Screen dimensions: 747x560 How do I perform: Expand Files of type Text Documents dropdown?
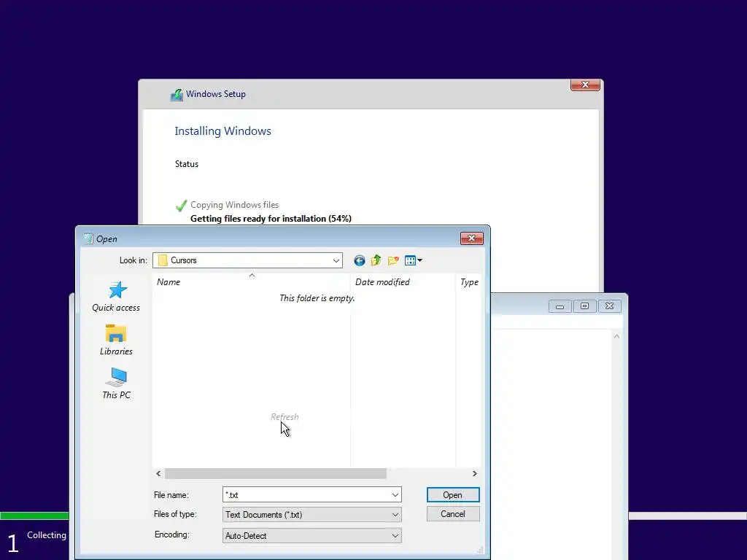[395, 515]
